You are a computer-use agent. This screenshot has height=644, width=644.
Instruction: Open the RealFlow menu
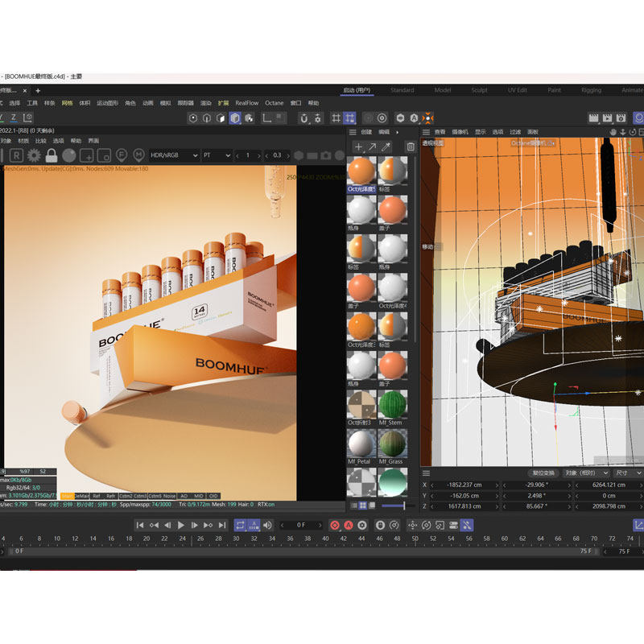coord(247,103)
